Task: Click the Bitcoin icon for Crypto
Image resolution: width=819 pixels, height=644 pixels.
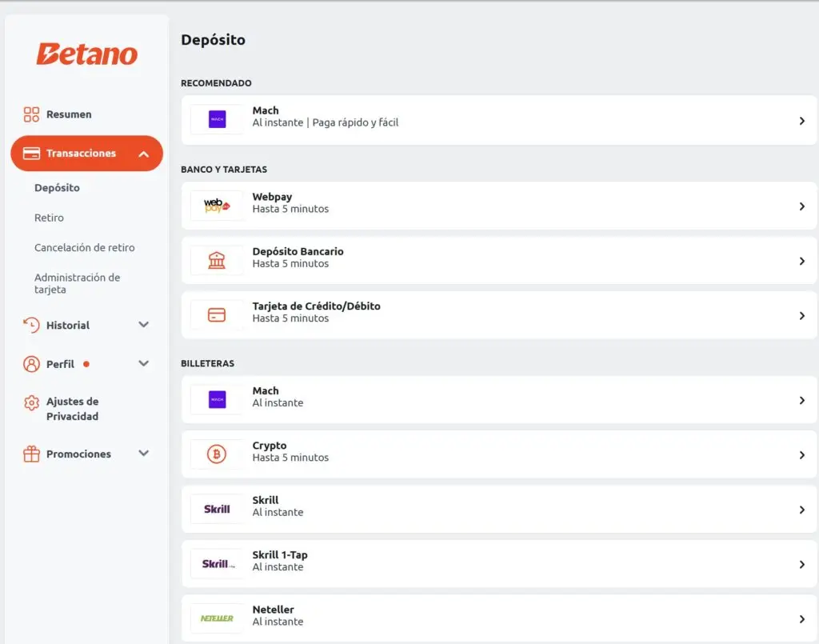Action: (217, 454)
